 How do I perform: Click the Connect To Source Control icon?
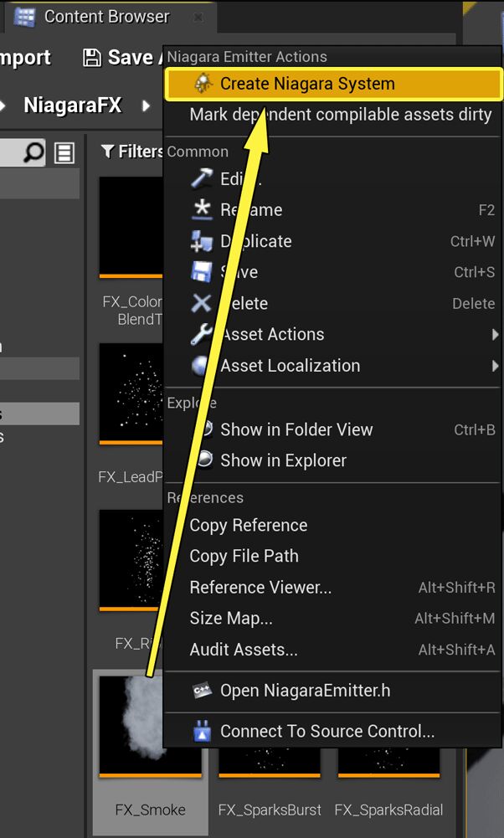[202, 731]
